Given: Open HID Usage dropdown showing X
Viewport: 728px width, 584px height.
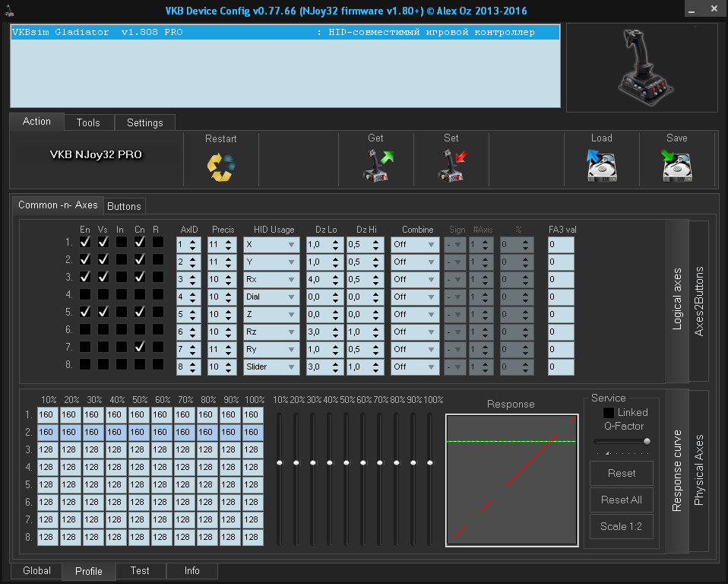Looking at the screenshot, I should [271, 245].
